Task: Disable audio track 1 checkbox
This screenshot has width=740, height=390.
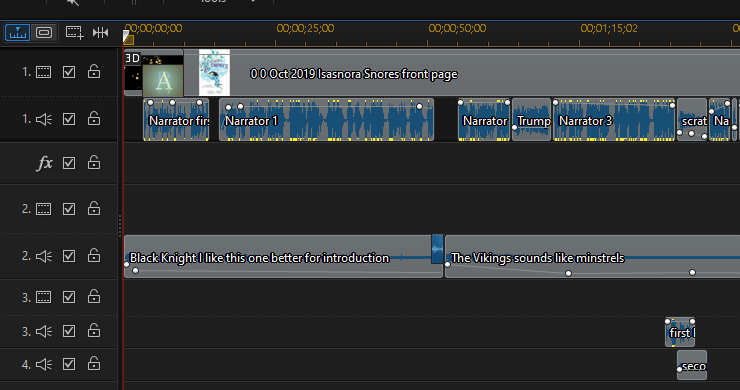Action: [x=69, y=119]
